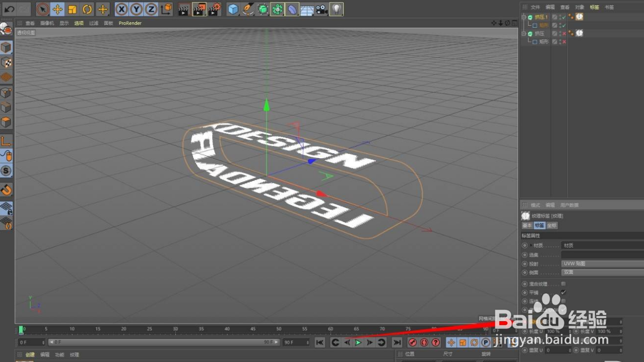Toggle the Snap S icon

tap(6, 171)
